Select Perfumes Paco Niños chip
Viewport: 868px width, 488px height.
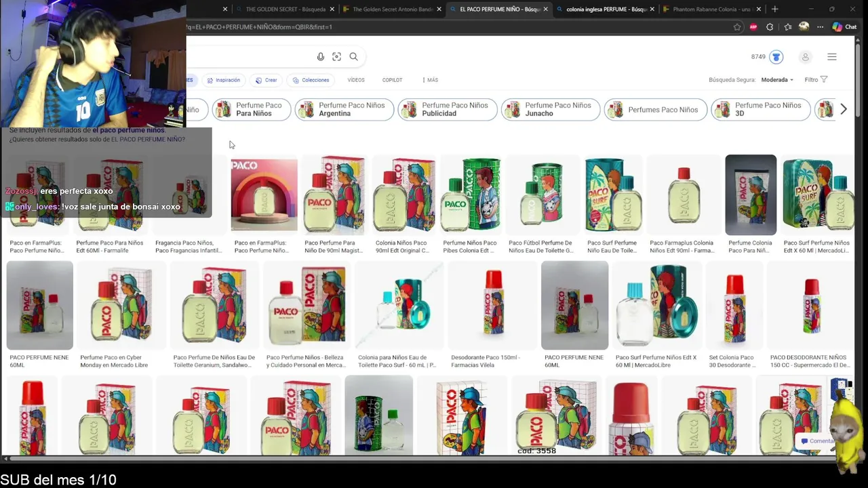pos(656,109)
